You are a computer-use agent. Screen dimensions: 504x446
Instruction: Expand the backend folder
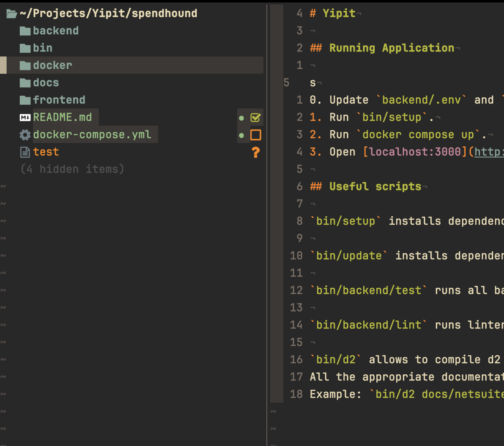tap(56, 31)
